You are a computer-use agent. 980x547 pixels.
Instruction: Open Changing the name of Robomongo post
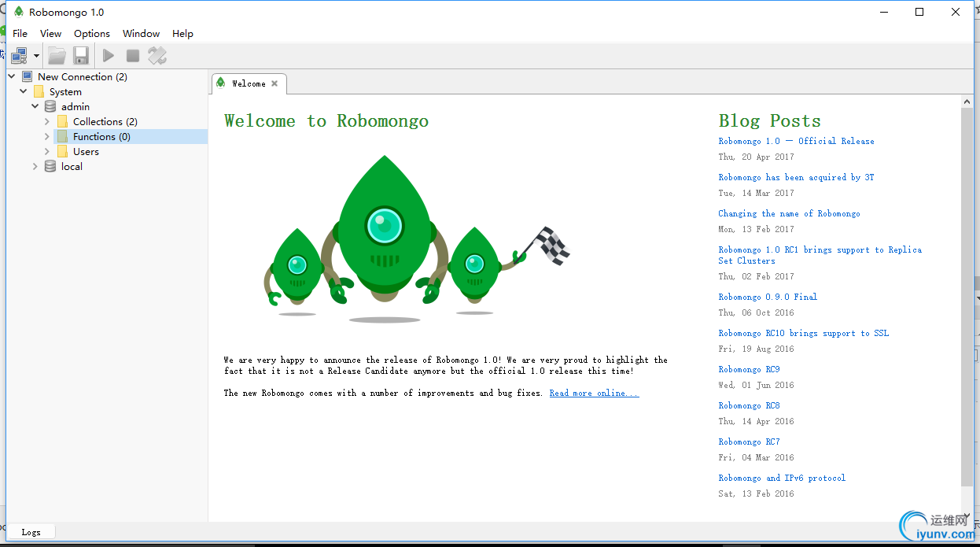[x=789, y=213]
